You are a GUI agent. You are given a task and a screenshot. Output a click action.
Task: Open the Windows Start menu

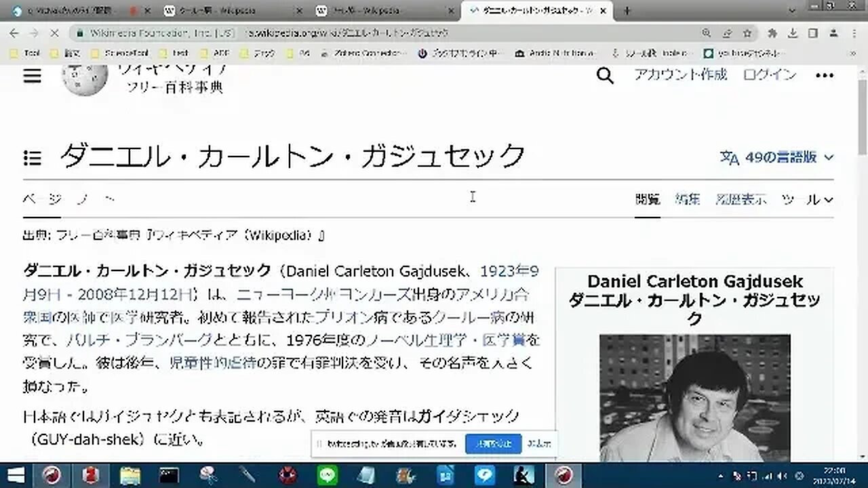pyautogui.click(x=15, y=475)
